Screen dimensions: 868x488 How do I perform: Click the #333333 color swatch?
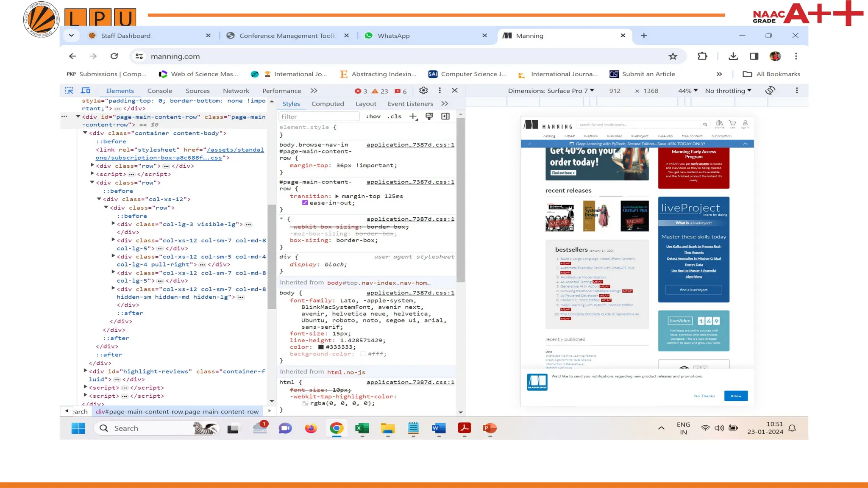point(321,347)
